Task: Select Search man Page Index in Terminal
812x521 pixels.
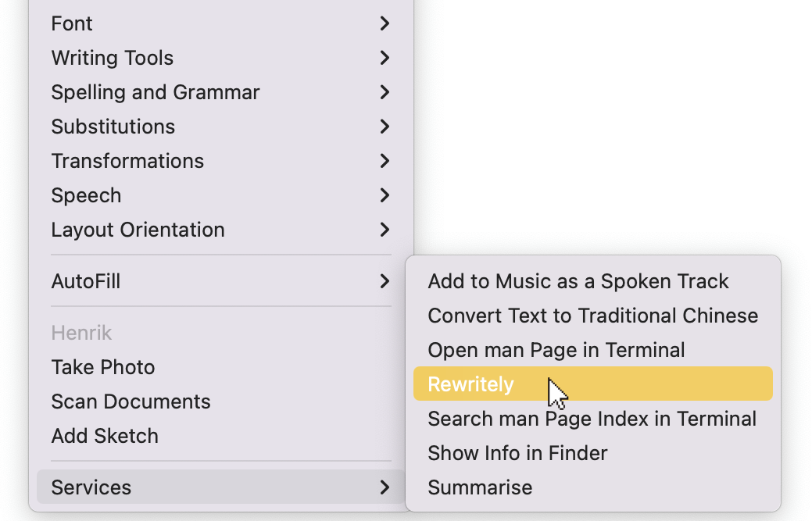Action: click(593, 419)
